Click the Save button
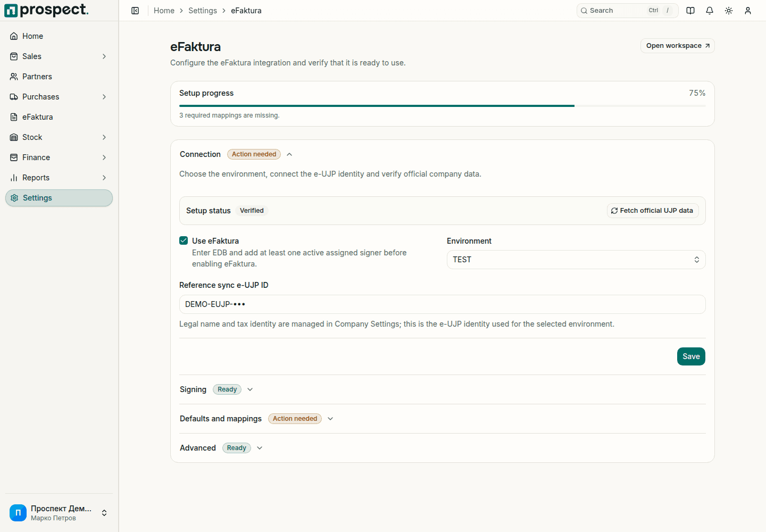 (x=691, y=356)
